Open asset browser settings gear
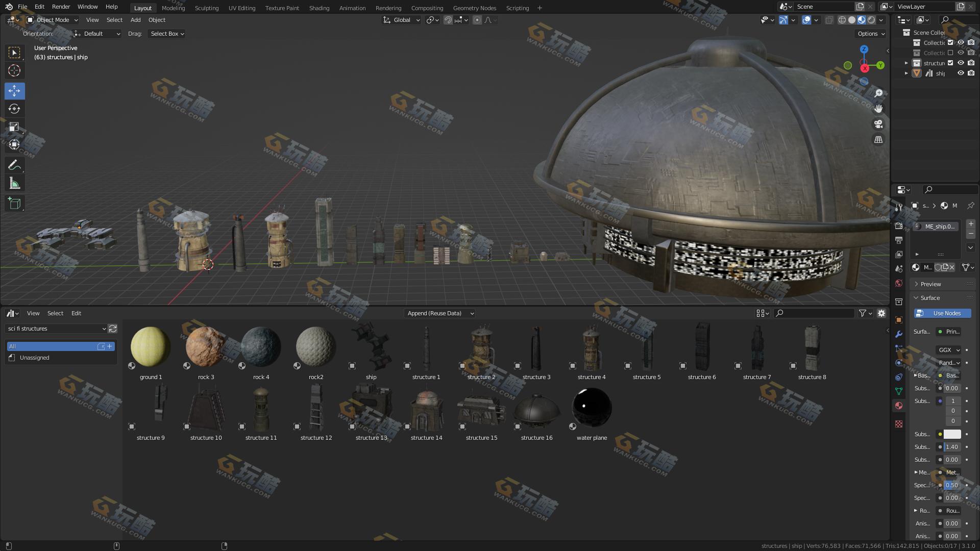The height and width of the screenshot is (551, 980). (881, 313)
